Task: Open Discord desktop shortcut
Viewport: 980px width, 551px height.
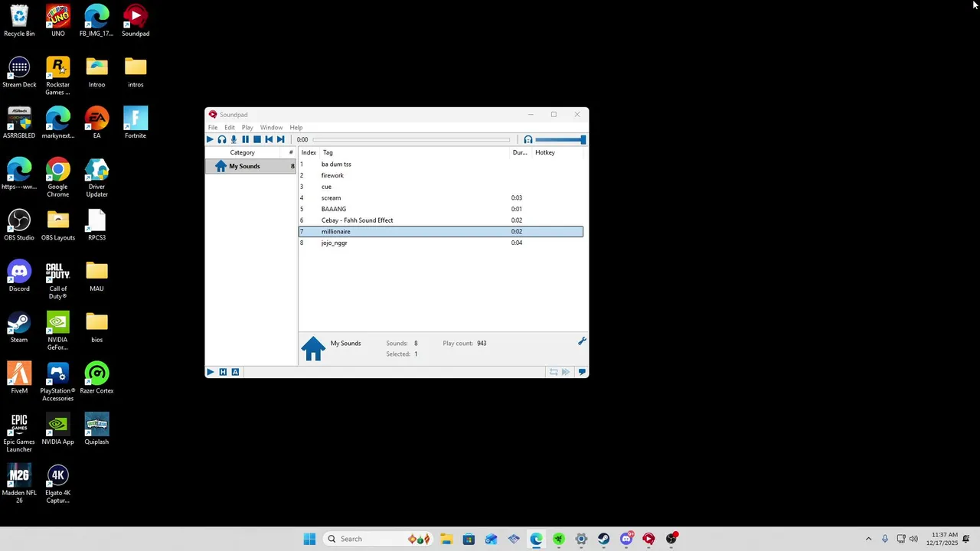Action: tap(19, 276)
